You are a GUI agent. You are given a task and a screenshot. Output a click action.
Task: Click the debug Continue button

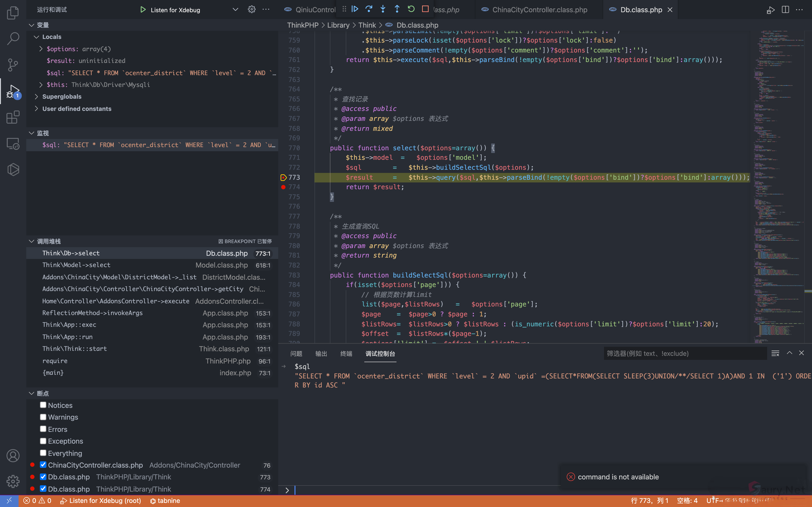pos(355,9)
